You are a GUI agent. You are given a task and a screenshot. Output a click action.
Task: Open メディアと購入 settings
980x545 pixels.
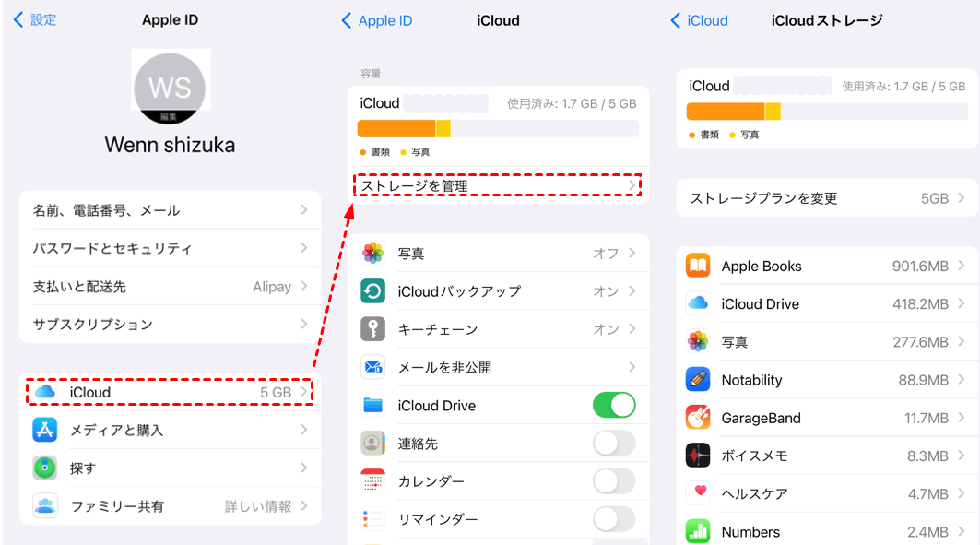coord(170,430)
